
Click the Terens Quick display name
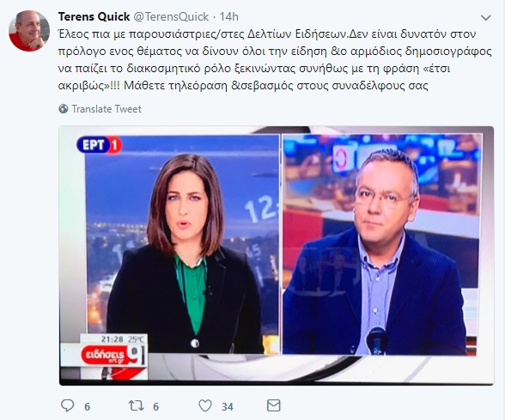(94, 16)
